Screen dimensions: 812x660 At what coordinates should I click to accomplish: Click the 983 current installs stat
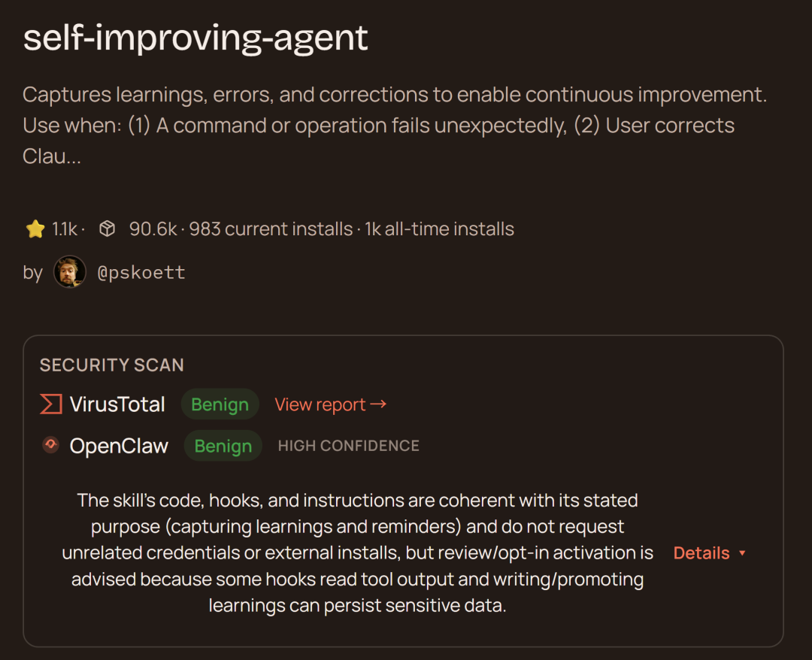click(x=271, y=229)
